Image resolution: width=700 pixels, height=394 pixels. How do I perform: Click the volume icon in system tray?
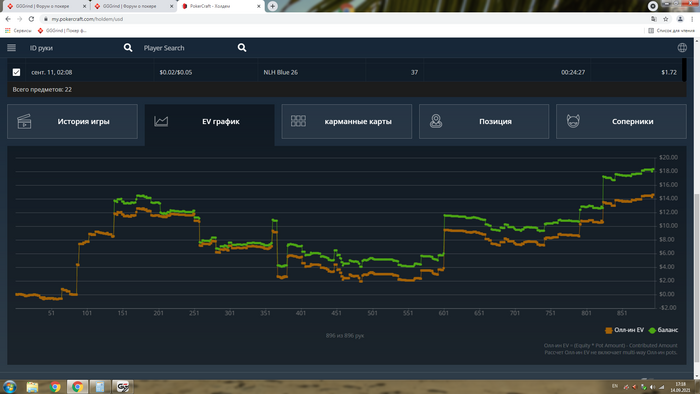pos(652,387)
